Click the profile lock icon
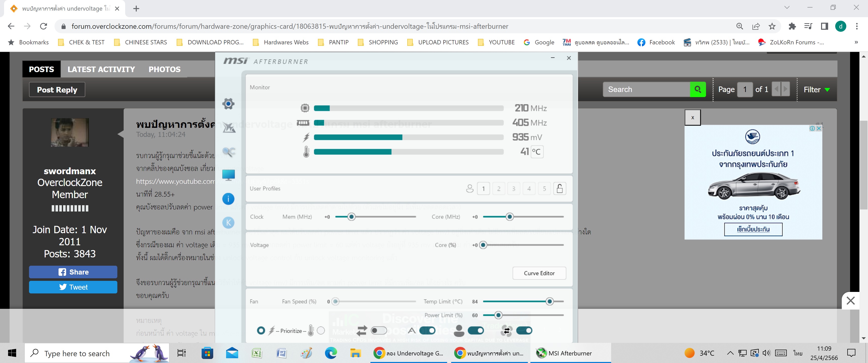The width and height of the screenshot is (868, 363). 559,189
